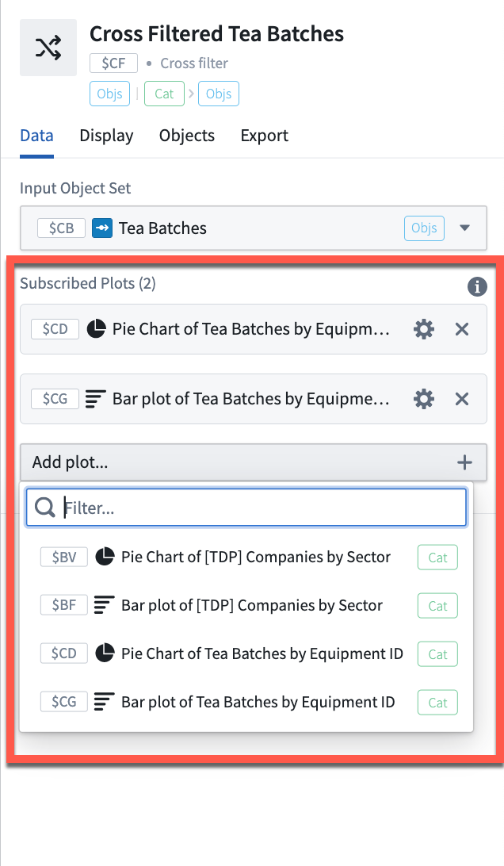Click the Cat badge on $BF row

437,606
